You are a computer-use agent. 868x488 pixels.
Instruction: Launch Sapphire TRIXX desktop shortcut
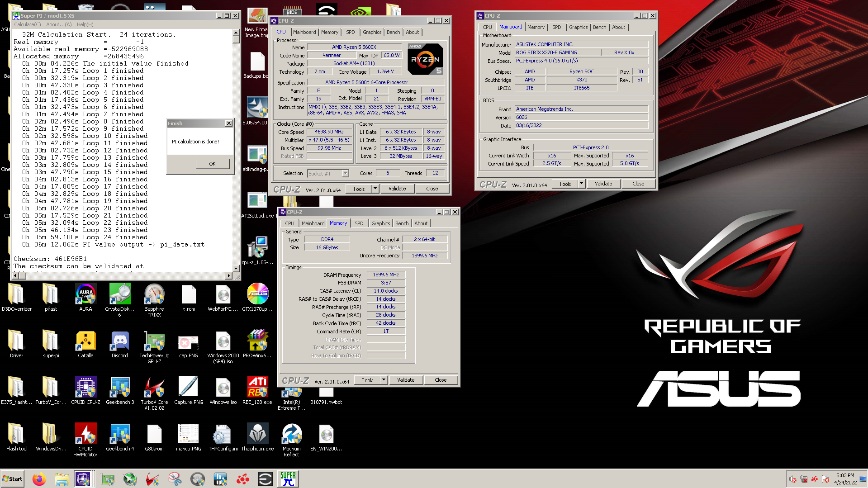point(154,300)
